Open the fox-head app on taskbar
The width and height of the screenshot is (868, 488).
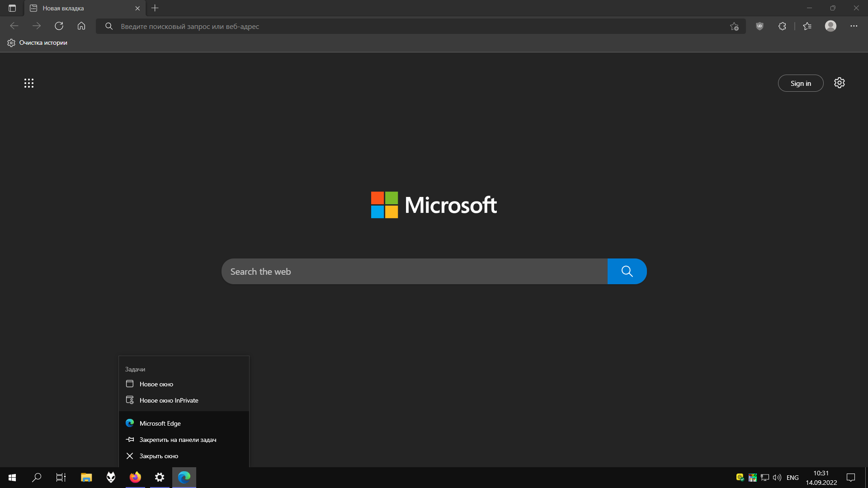(x=111, y=478)
